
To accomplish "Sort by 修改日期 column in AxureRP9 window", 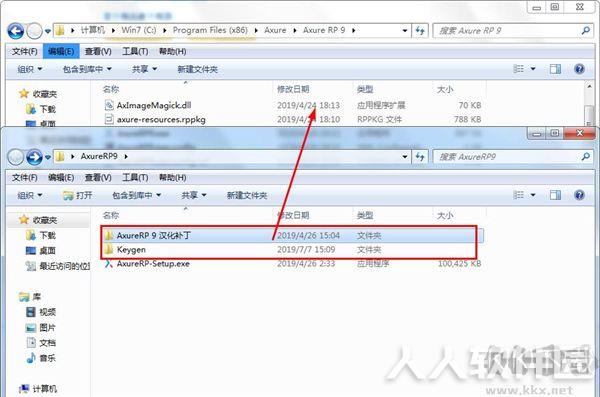I will [293, 216].
